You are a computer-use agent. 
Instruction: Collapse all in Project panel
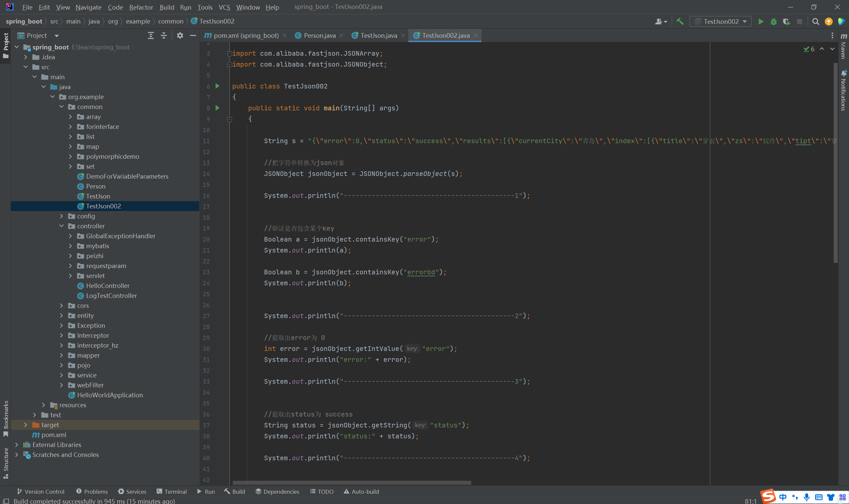164,36
